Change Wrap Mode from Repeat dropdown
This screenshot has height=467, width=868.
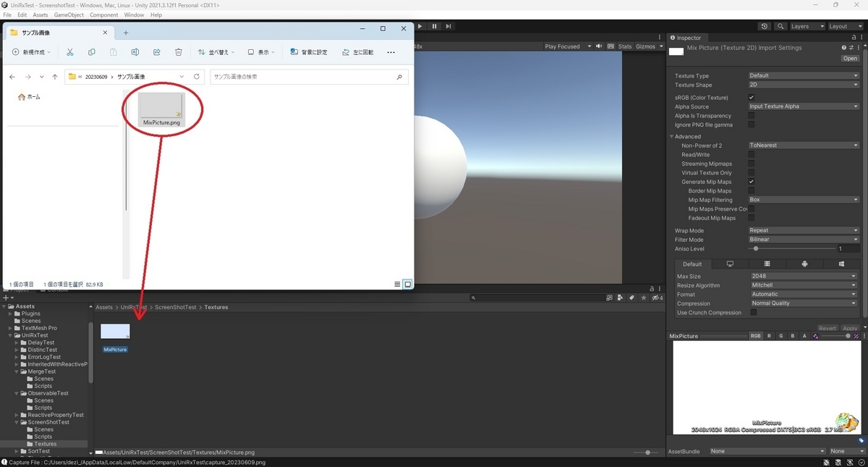pos(803,230)
